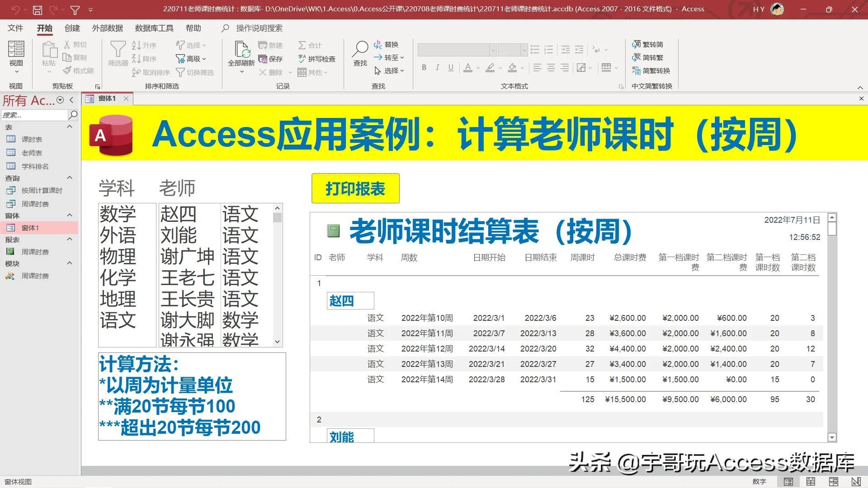Toggle bold formatting on selected text
This screenshot has height=488, width=868.
click(x=424, y=67)
